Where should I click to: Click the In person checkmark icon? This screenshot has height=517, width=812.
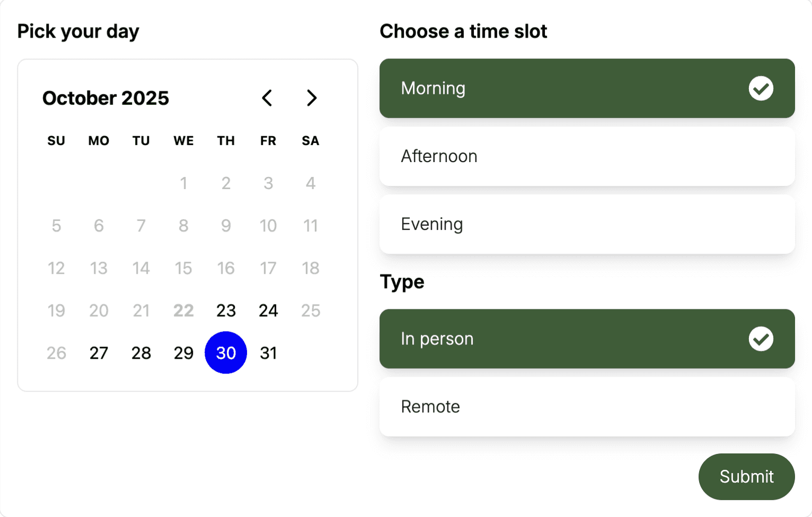coord(761,339)
